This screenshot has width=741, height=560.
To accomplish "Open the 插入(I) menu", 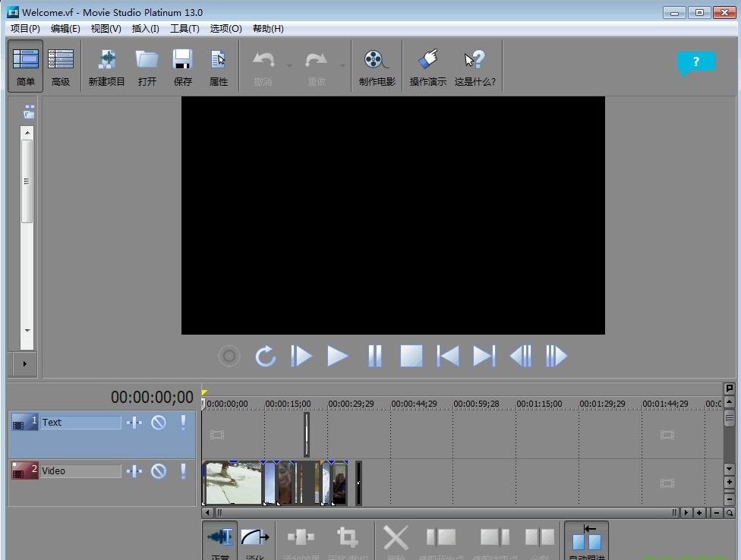I will point(145,29).
